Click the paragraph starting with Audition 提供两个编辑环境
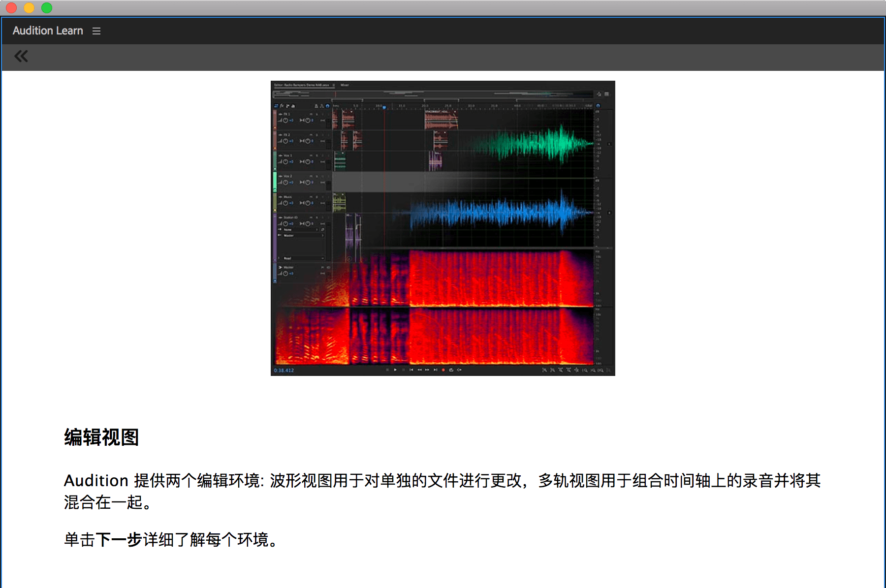 [442, 491]
